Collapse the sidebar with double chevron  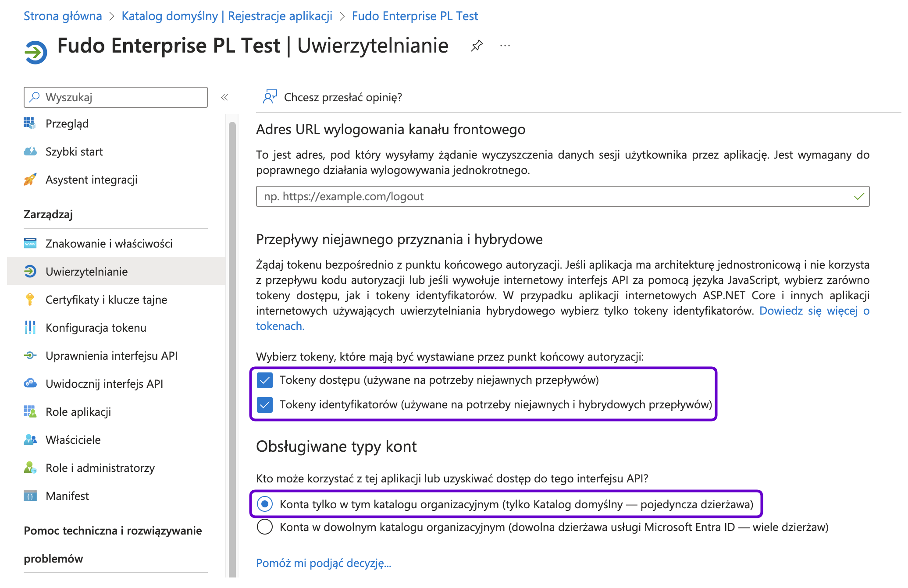tap(224, 97)
